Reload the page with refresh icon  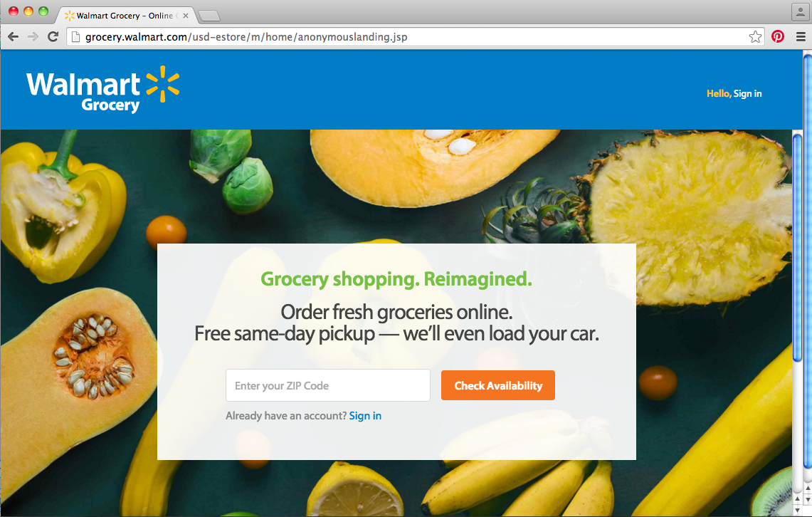(x=53, y=37)
